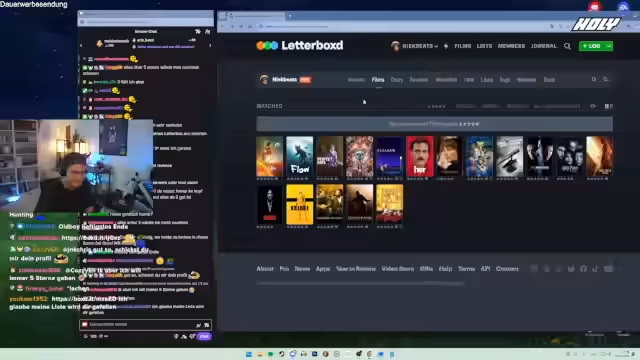
Task: Open Windows Start button in taskbar
Action: click(x=249, y=354)
